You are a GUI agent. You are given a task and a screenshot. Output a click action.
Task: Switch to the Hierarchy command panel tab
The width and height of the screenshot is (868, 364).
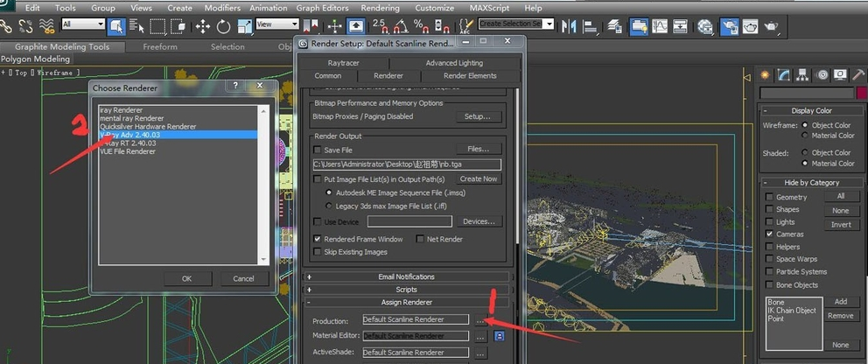tap(802, 74)
